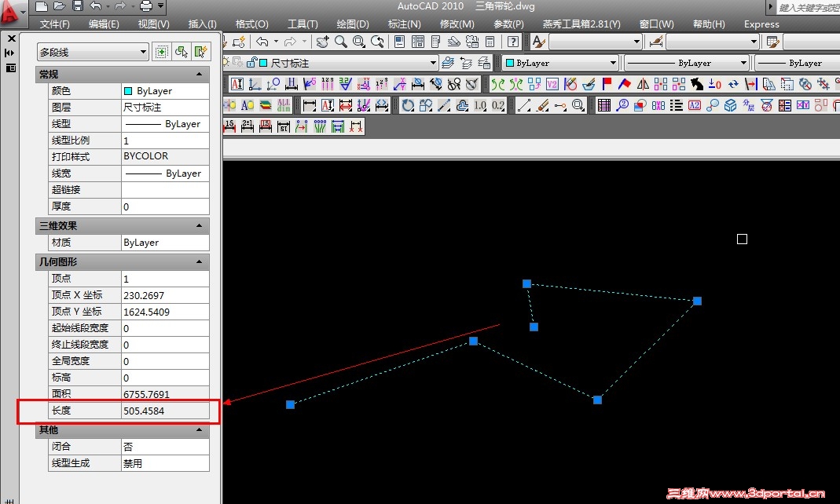The height and width of the screenshot is (504, 840).
Task: Open the 编辑(E) menu
Action: [104, 24]
